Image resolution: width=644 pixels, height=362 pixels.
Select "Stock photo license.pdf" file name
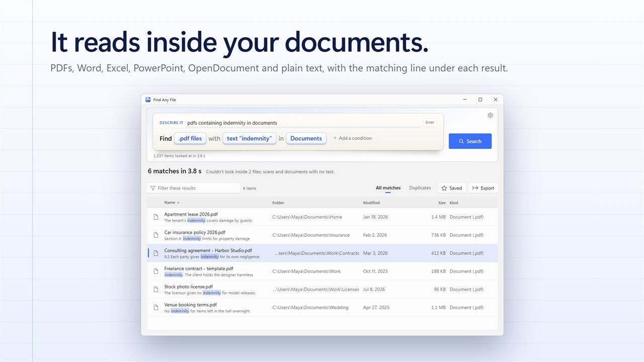click(189, 287)
